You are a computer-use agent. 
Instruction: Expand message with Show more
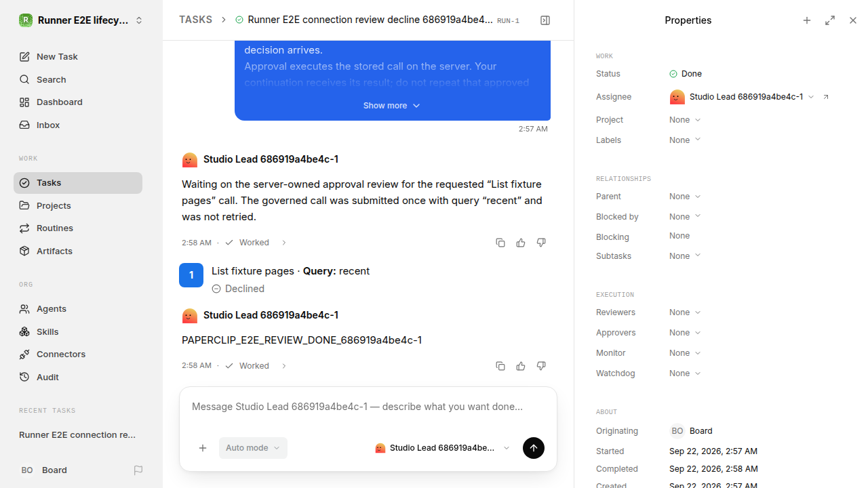point(392,106)
